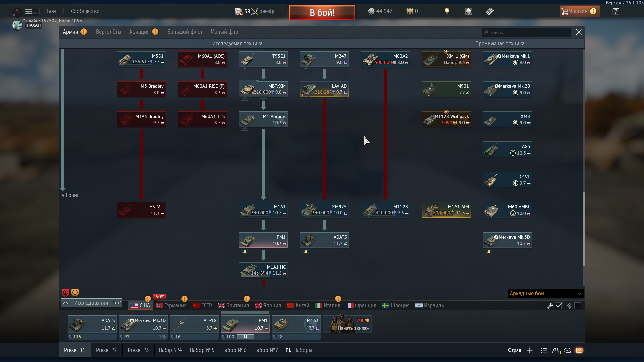Viewport: 644px width, 362px height.
Task: Open the main hamburger menu
Action: click(x=29, y=11)
